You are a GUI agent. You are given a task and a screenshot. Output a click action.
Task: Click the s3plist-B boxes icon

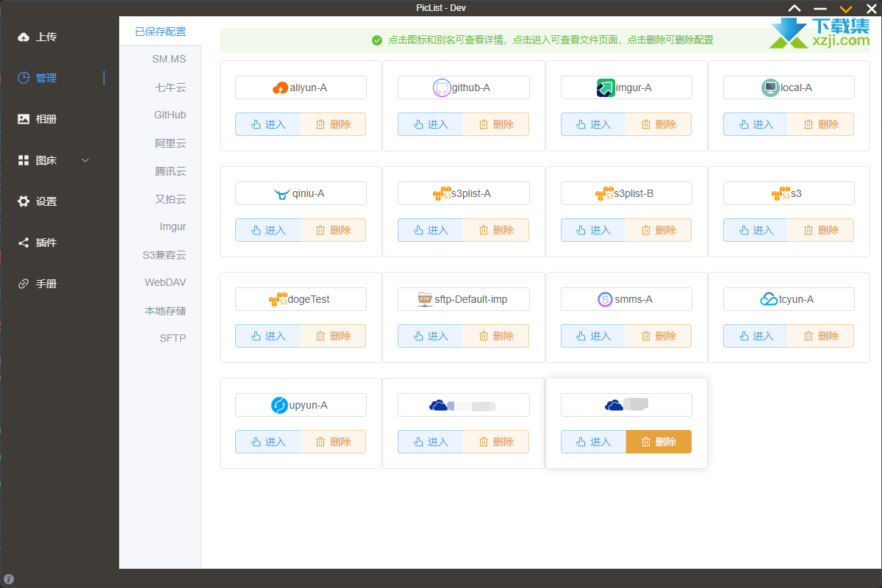tap(604, 194)
